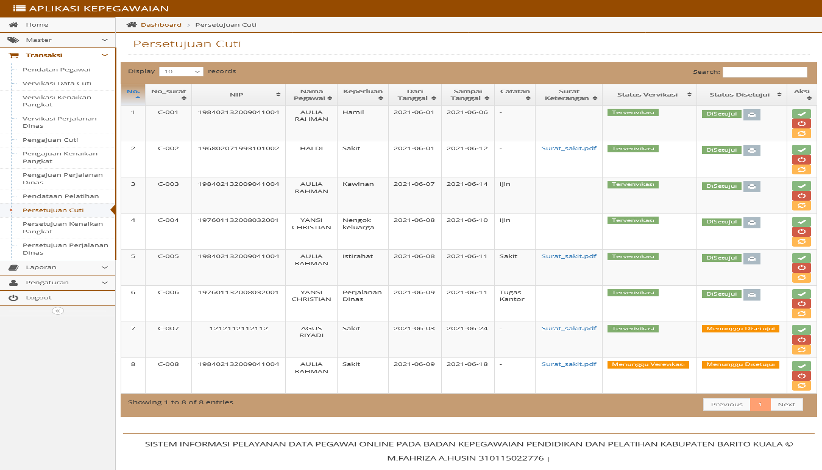Screen dimensions: 822x470
Task: Click red power icon in row C-002
Action: [x=801, y=160]
